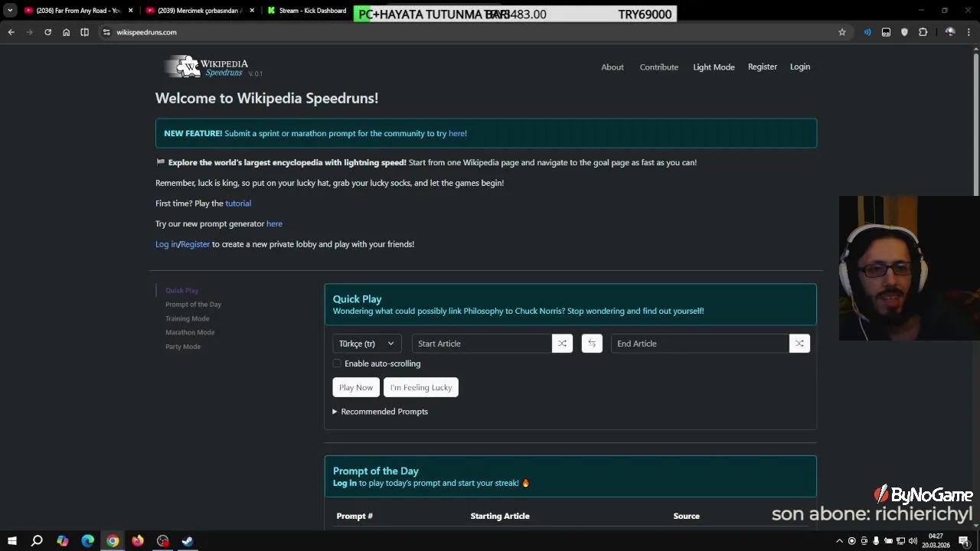The width and height of the screenshot is (980, 551).
Task: Toggle the browser side panel icon
Action: click(84, 32)
